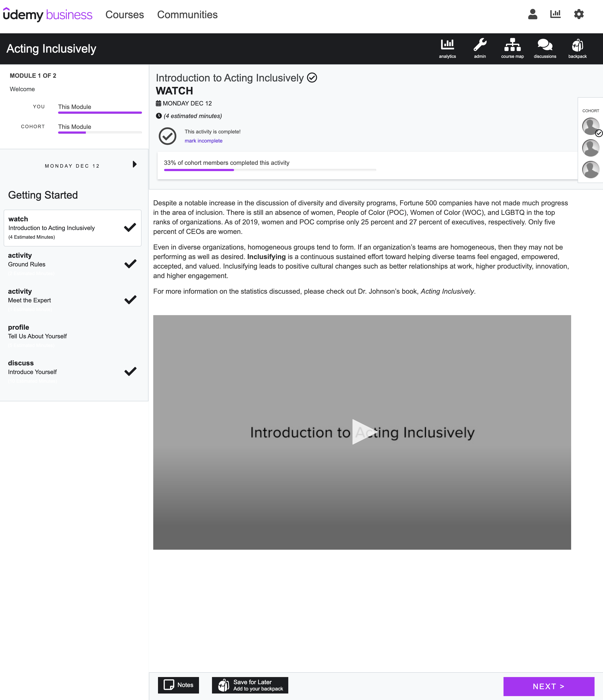Select the Courses menu item

coord(123,14)
